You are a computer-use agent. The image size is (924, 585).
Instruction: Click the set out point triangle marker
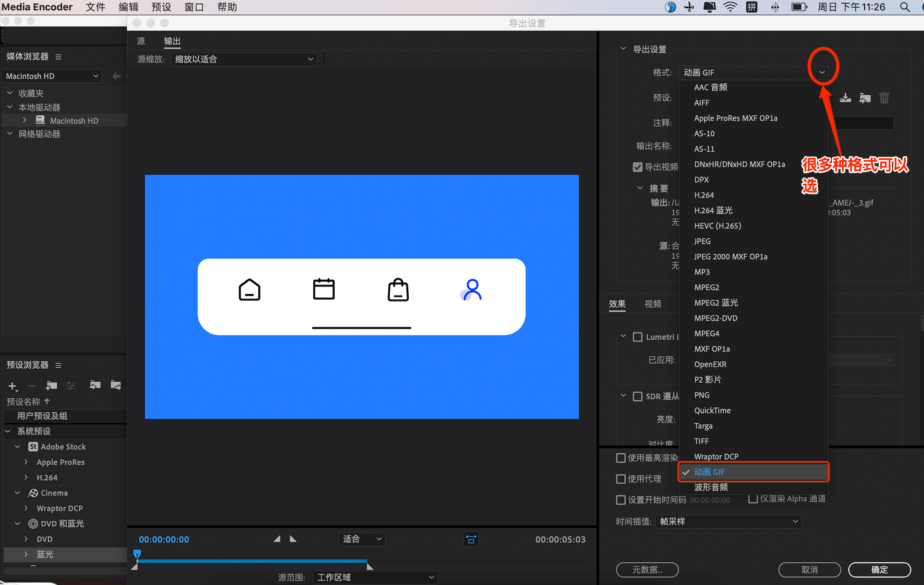tap(293, 539)
